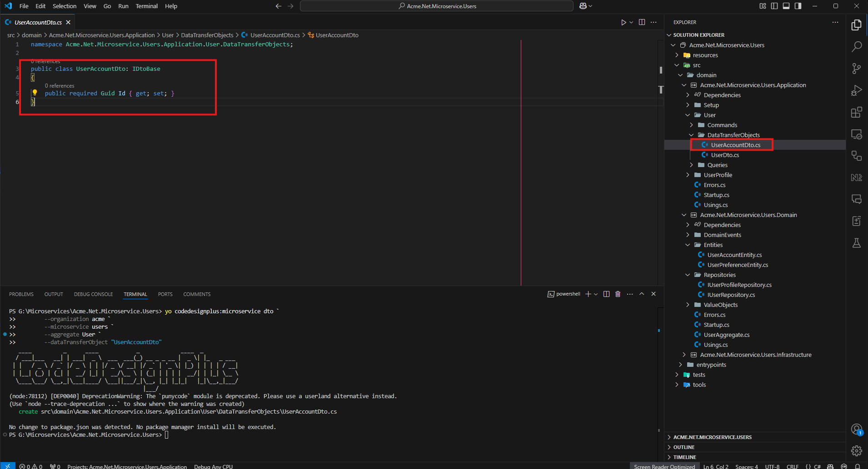Viewport: 868px width, 469px height.
Task: Open the File menu
Action: (24, 6)
